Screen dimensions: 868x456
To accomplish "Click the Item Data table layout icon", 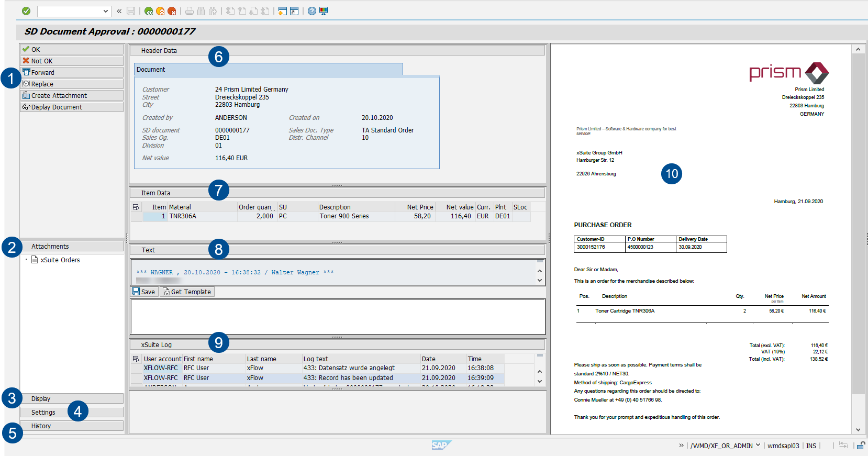I will point(136,207).
